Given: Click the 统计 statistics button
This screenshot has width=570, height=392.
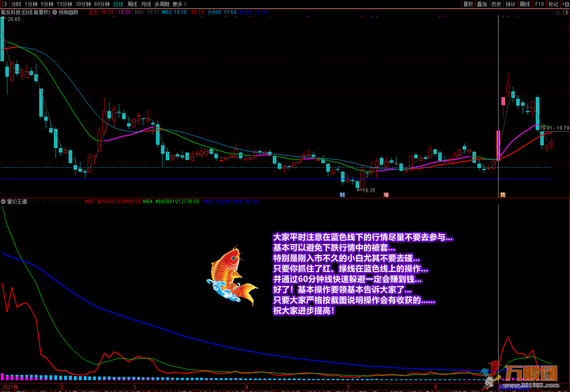Looking at the screenshot, I should (510, 4).
